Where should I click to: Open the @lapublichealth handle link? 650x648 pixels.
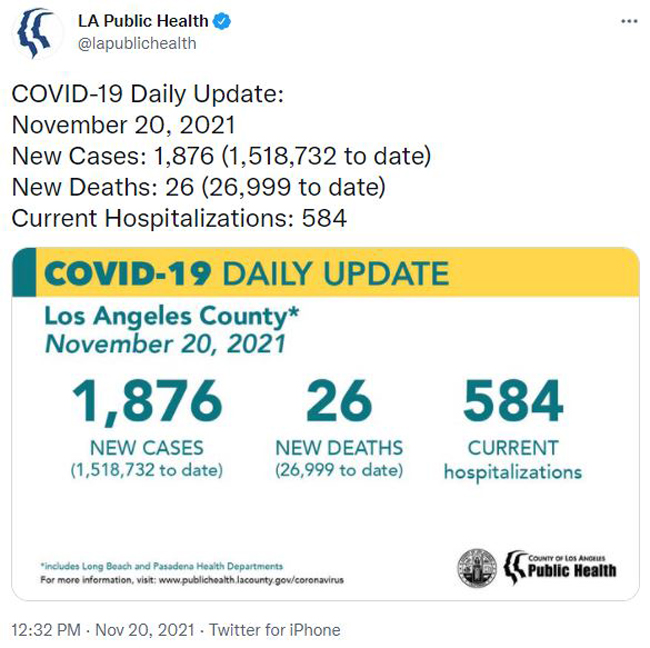click(137, 44)
